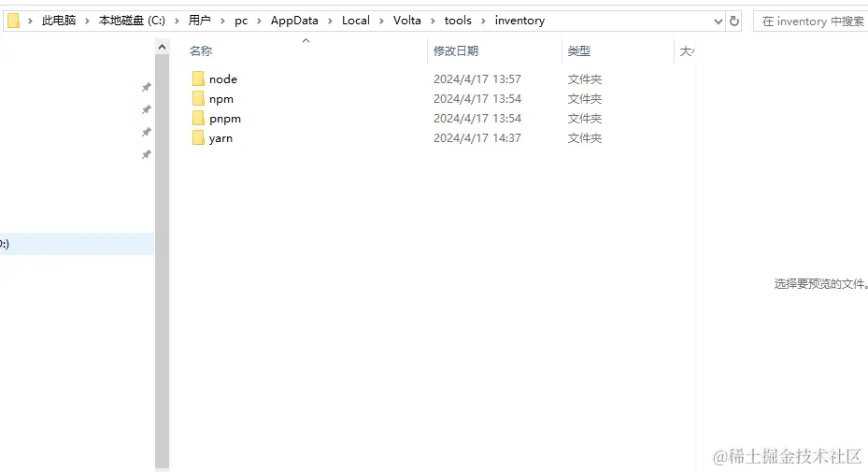868x472 pixels.
Task: Expand the chevron after Local
Action: click(x=381, y=21)
